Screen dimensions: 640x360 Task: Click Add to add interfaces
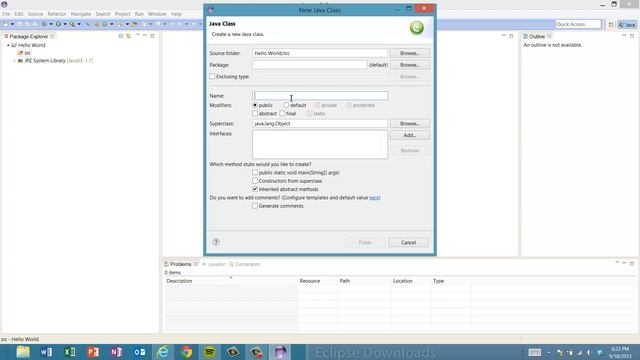(409, 135)
